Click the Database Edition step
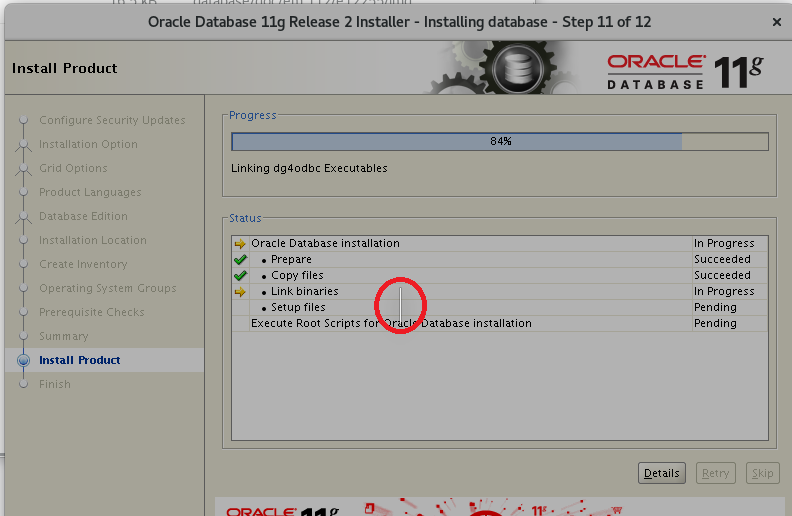Image resolution: width=792 pixels, height=516 pixels. [x=83, y=216]
